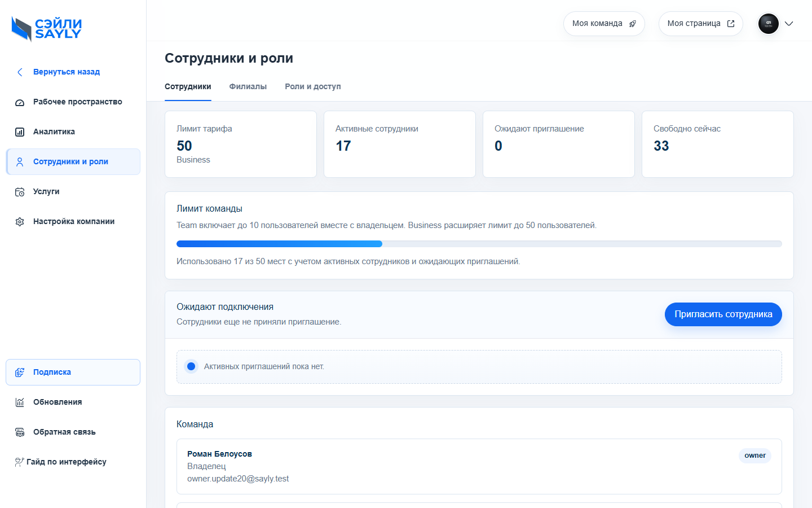Open Моя страница button
812x508 pixels.
(701, 24)
